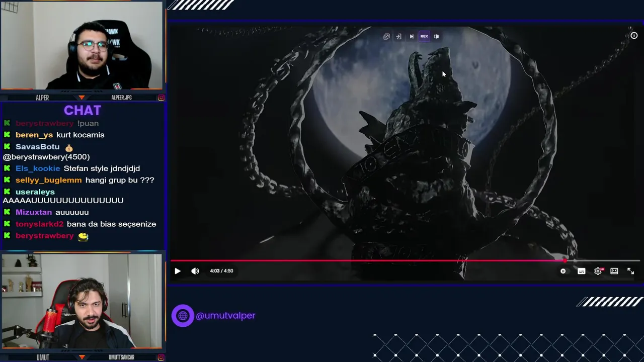Screen dimensions: 644x362
Task: Click Instagram icon beside UMUTTSANCAR
Action: [161, 357]
